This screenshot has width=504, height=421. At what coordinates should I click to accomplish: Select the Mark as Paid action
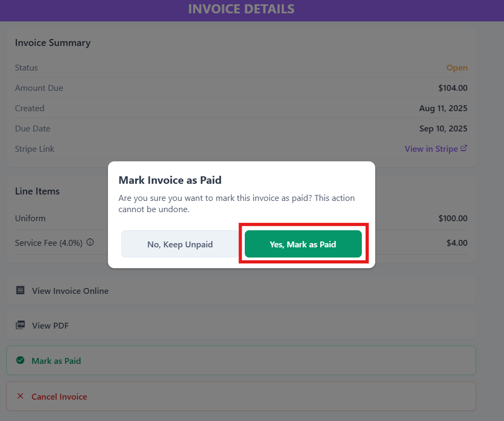click(241, 360)
